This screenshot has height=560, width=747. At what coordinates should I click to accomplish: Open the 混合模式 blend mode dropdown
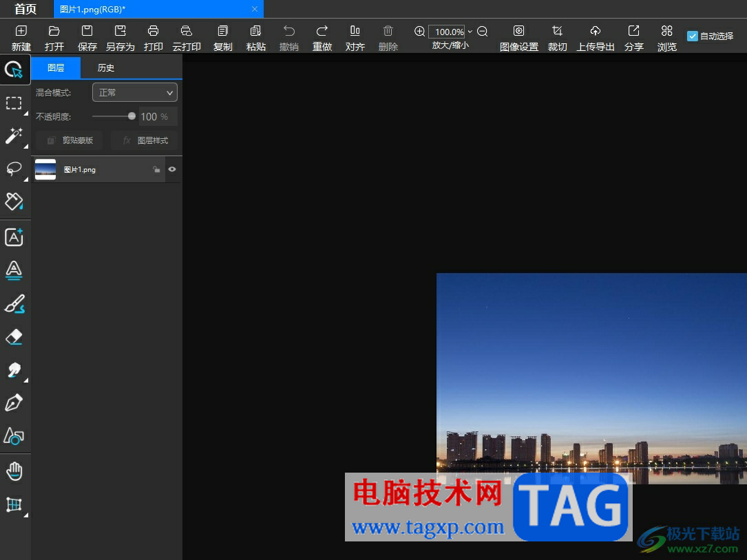pos(135,92)
